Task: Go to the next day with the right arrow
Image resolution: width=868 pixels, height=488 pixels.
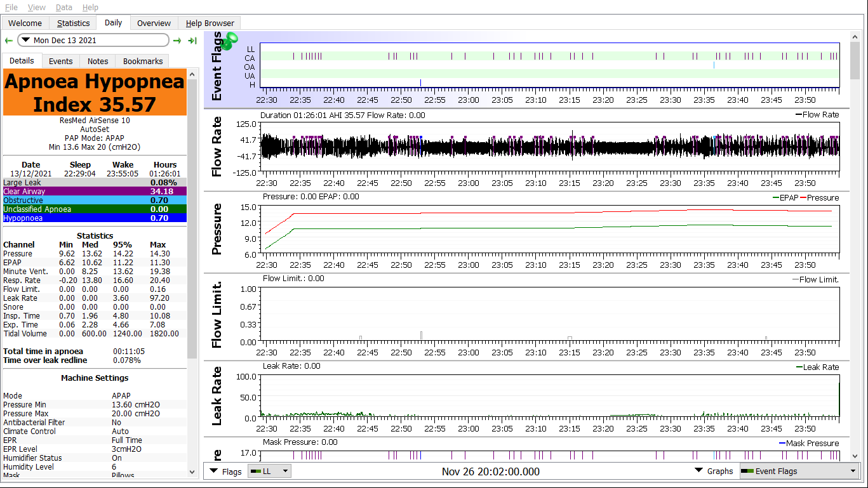Action: tap(177, 41)
